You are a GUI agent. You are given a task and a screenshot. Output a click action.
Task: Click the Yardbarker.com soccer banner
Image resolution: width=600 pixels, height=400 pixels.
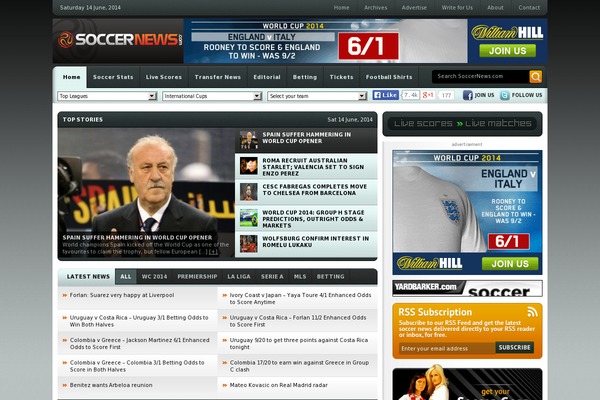point(467,288)
